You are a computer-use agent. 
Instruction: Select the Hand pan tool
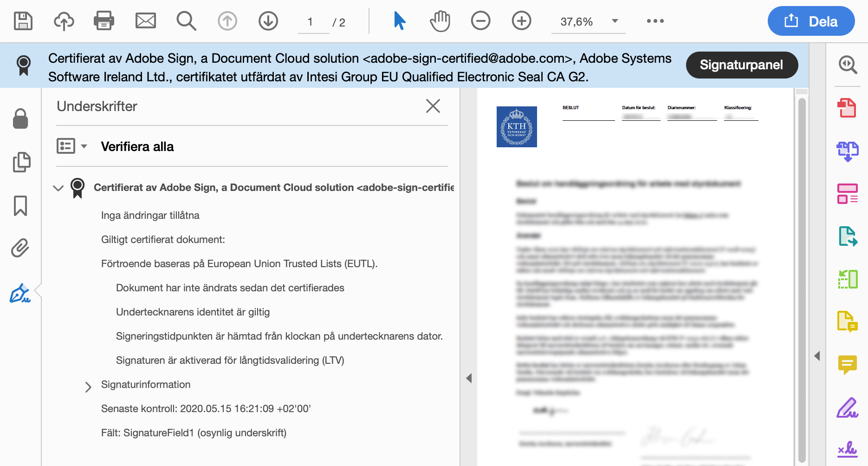point(440,21)
